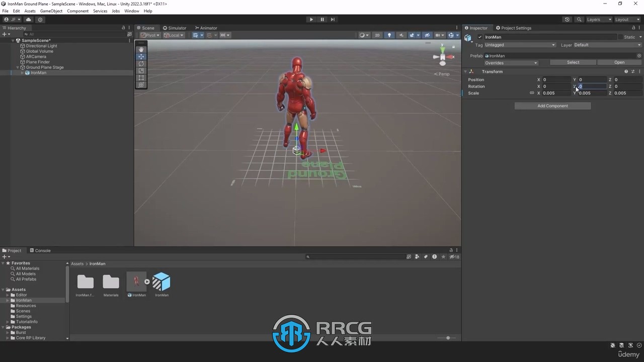This screenshot has width=644, height=362.
Task: Open the Tag dropdown showing Untagged
Action: click(520, 45)
